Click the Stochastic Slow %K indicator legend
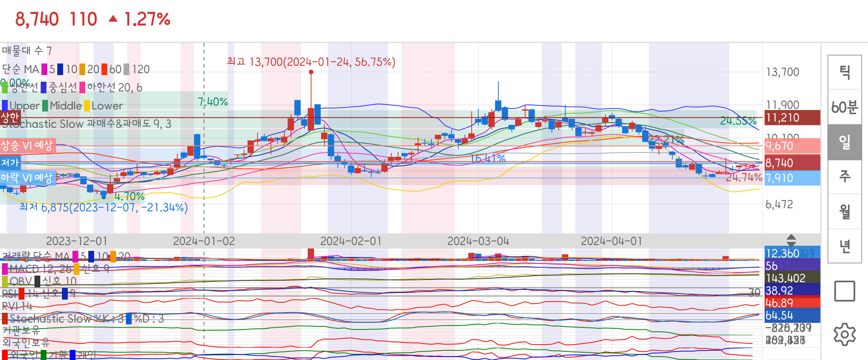The width and height of the screenshot is (868, 360). pyautogui.click(x=66, y=319)
